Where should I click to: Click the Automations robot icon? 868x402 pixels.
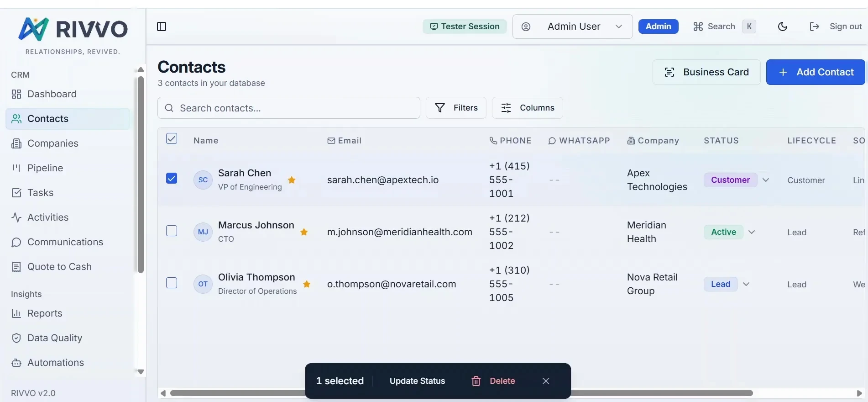pyautogui.click(x=16, y=363)
